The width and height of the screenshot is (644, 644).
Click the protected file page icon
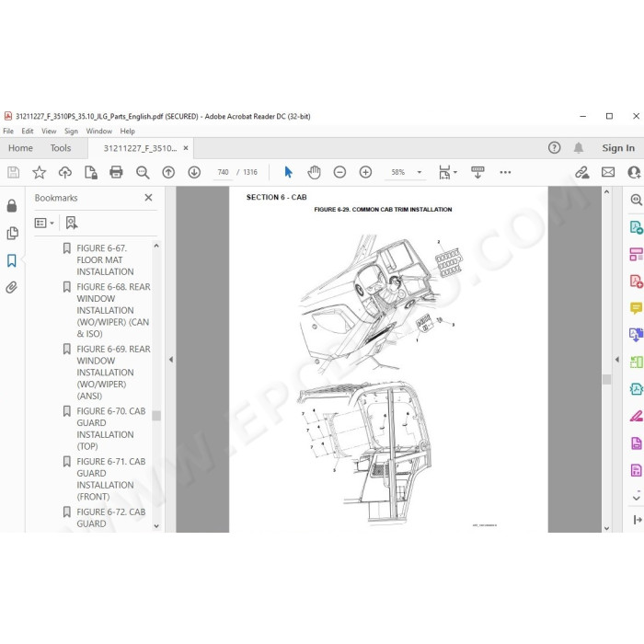(x=91, y=172)
